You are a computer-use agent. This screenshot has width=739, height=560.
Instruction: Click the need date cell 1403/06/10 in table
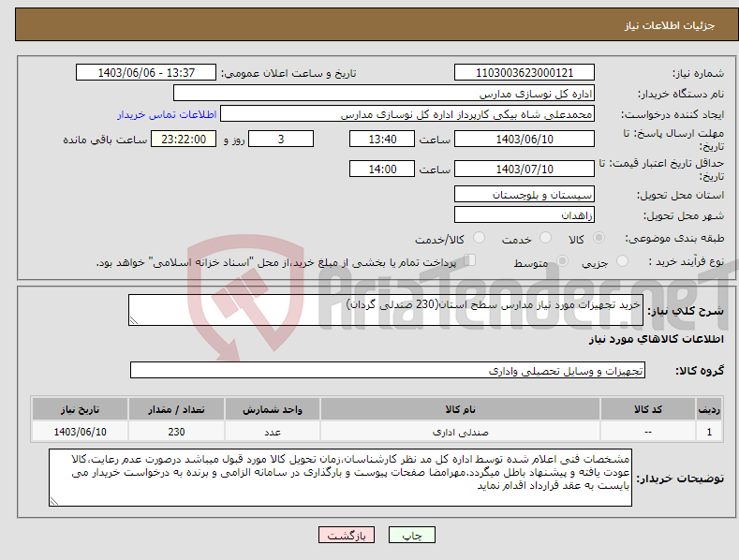(x=80, y=432)
